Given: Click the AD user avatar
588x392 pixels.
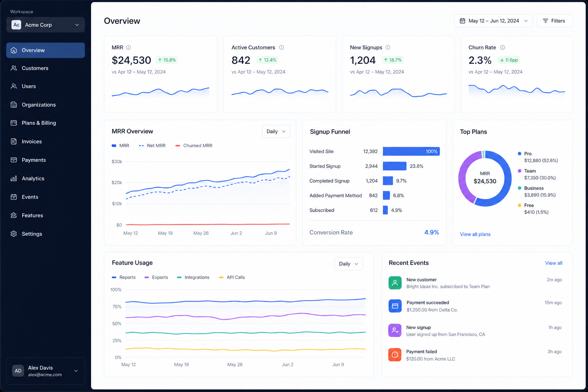Looking at the screenshot, I should pos(18,371).
